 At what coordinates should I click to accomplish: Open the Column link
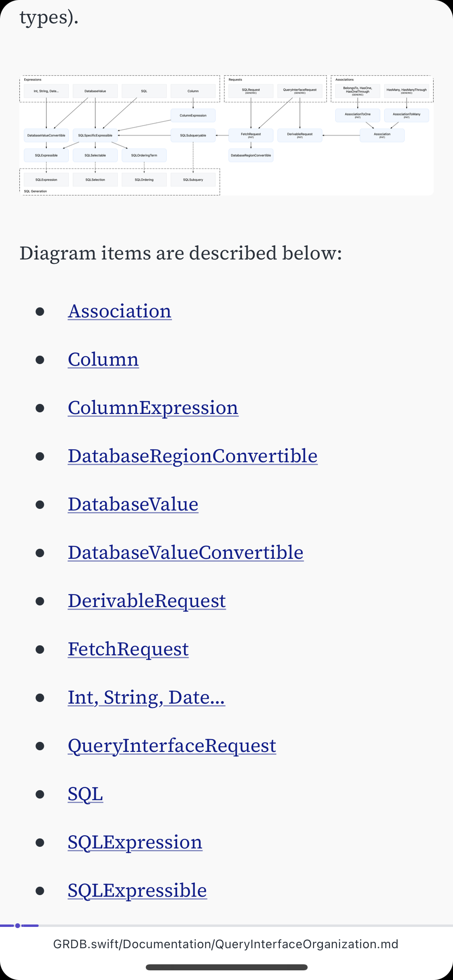[x=103, y=360]
